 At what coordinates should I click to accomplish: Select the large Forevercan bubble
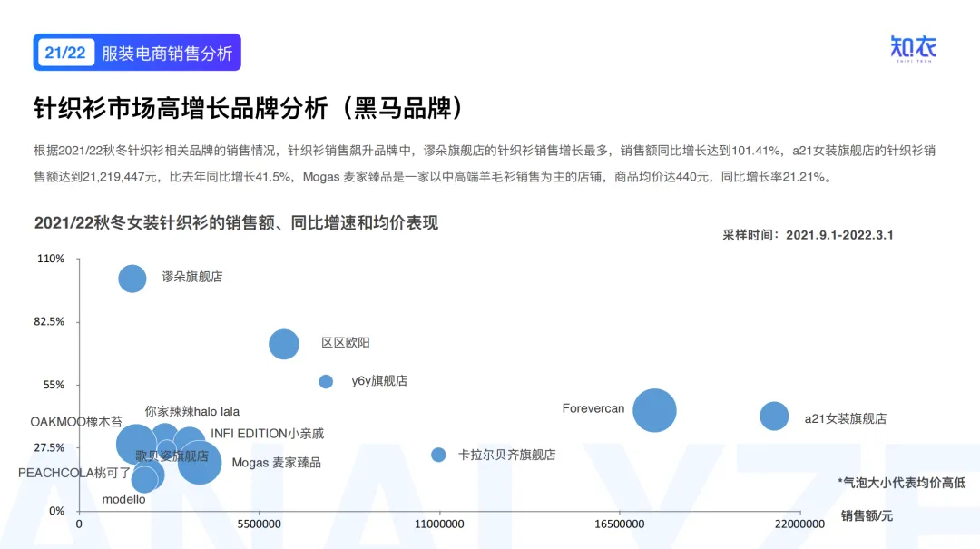coord(654,410)
